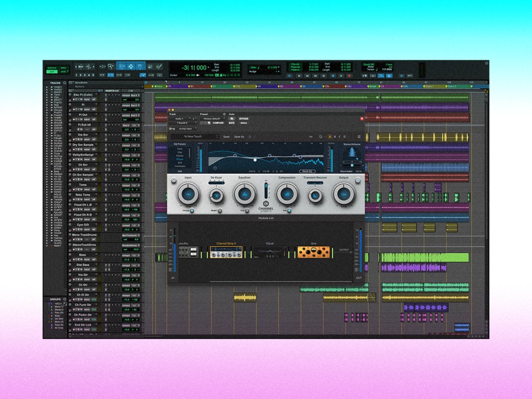Select the Zoomer tool in the toolbar
This screenshot has width=532, height=399.
110,67
